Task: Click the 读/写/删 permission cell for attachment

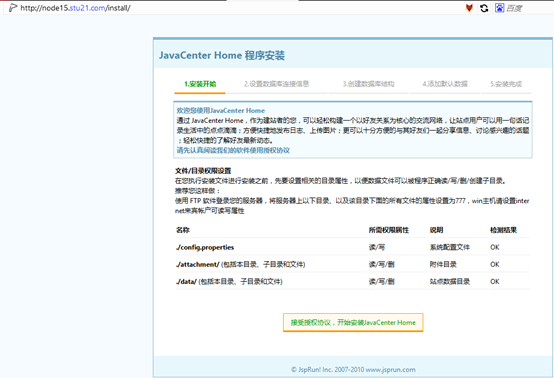Action: pyautogui.click(x=382, y=264)
